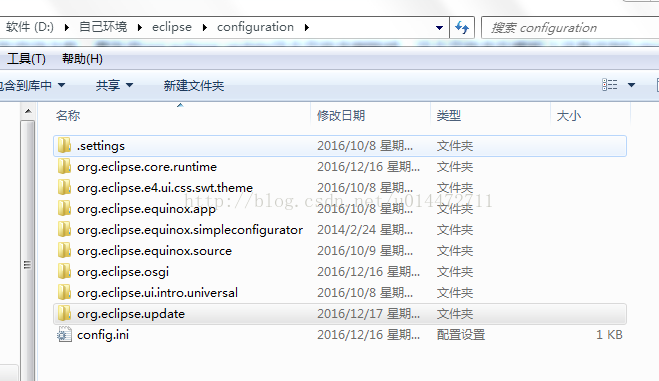The image size is (659, 381).
Task: Click configuration in breadcrumb
Action: tap(255, 27)
